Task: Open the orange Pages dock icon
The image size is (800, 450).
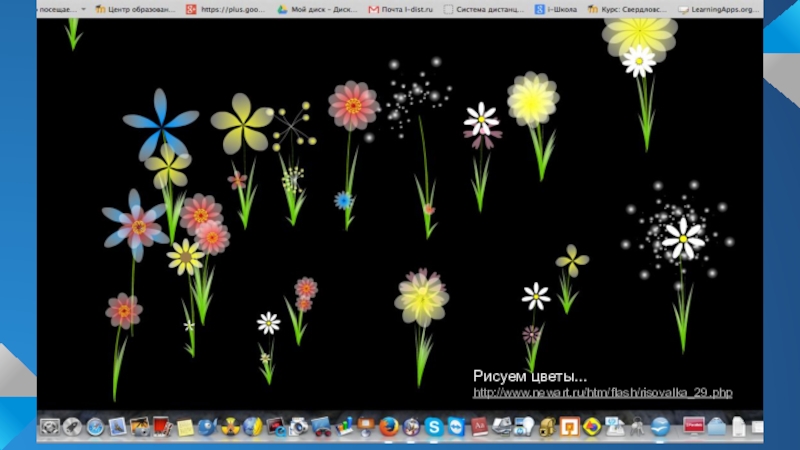Action: 569,427
